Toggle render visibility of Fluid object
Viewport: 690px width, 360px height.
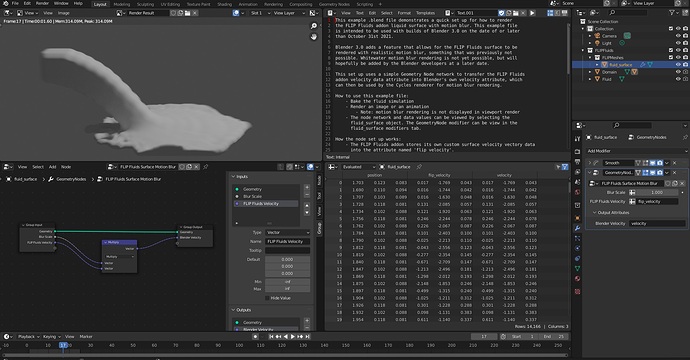[685, 79]
